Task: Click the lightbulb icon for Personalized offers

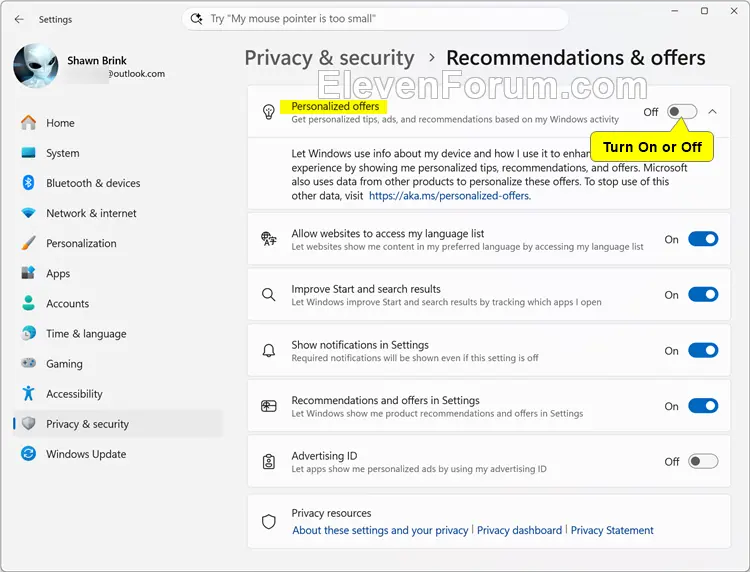Action: click(269, 112)
